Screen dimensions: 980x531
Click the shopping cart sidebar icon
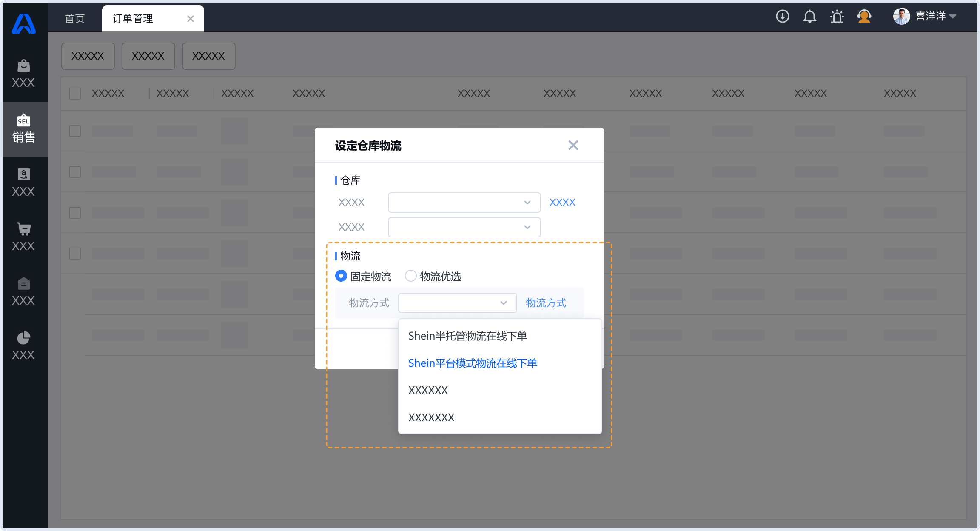24,237
